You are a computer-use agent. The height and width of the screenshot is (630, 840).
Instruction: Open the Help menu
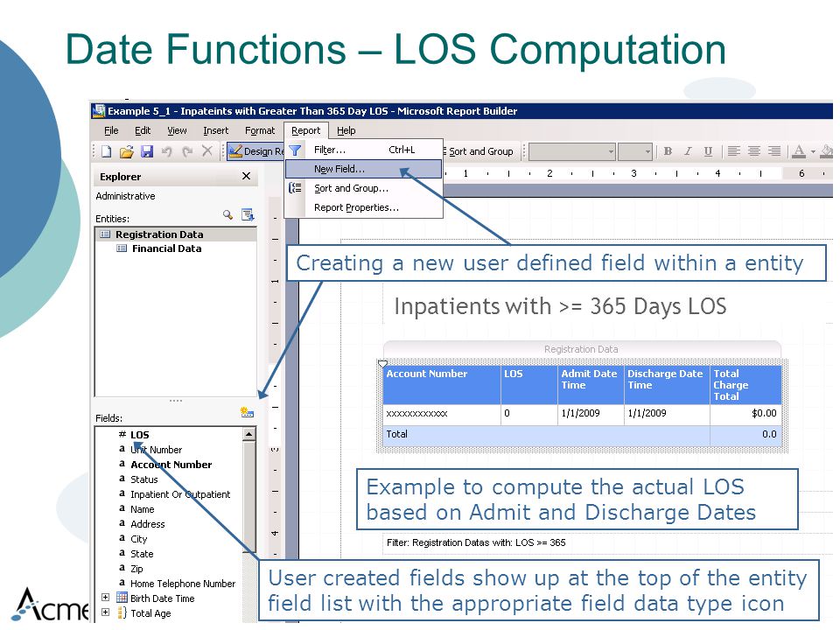click(346, 130)
